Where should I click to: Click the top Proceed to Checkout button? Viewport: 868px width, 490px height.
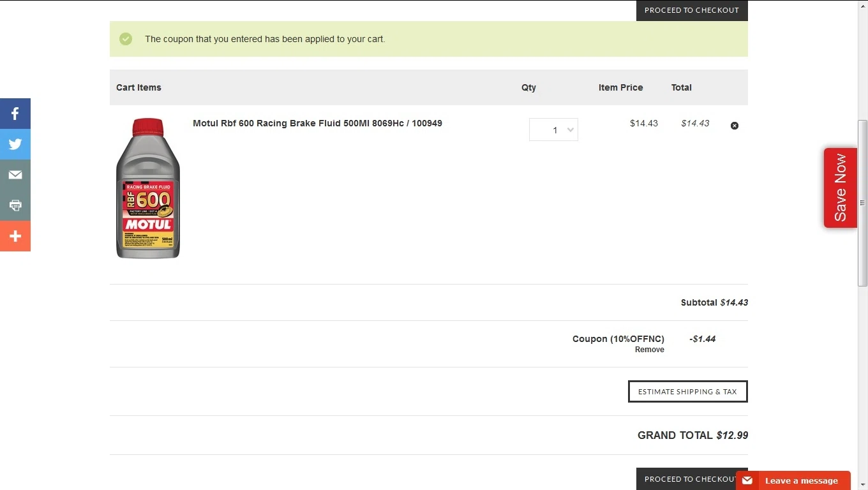(x=692, y=10)
